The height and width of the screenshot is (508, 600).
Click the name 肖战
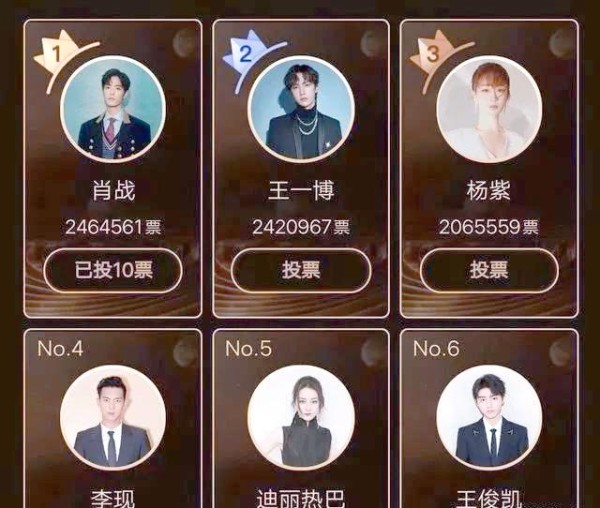pos(114,190)
